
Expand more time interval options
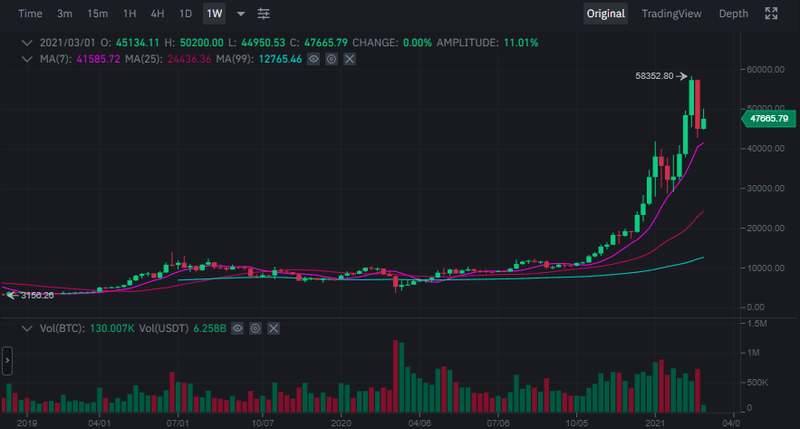coord(241,14)
